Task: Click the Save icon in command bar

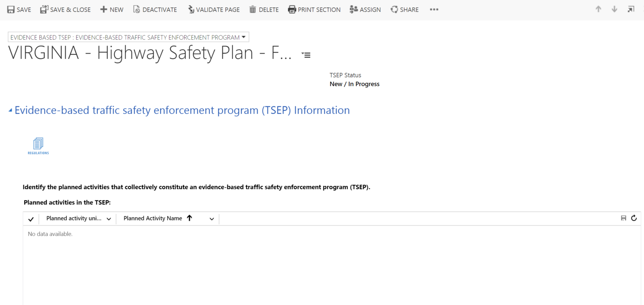Action: (x=12, y=9)
